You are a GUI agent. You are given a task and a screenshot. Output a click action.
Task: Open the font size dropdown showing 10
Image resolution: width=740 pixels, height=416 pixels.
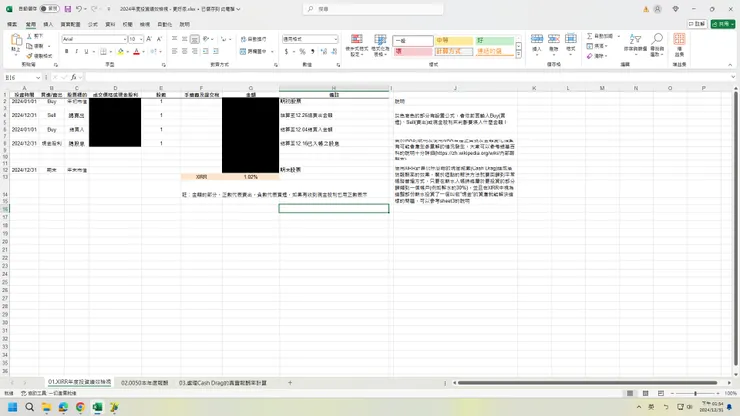coord(141,39)
